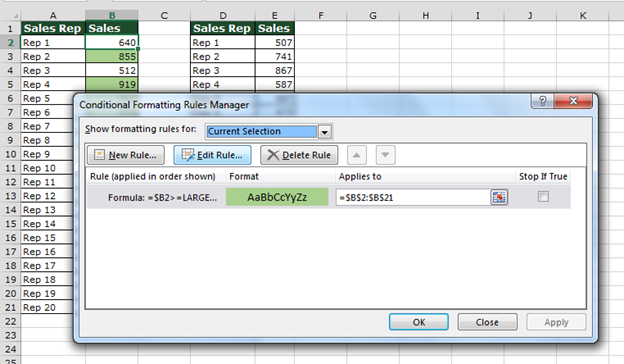The image size is (624, 364).
Task: Click the Rule (applied in order shown) column header
Action: [x=156, y=176]
